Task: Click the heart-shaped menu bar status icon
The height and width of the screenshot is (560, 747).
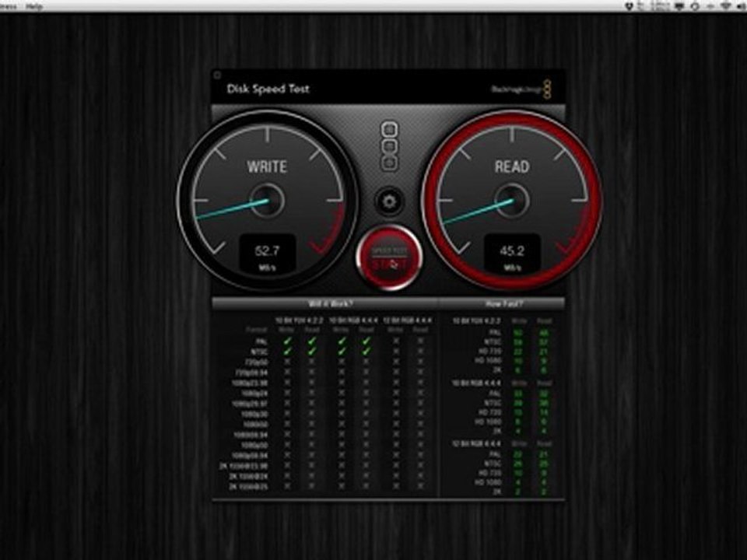Action: click(629, 6)
